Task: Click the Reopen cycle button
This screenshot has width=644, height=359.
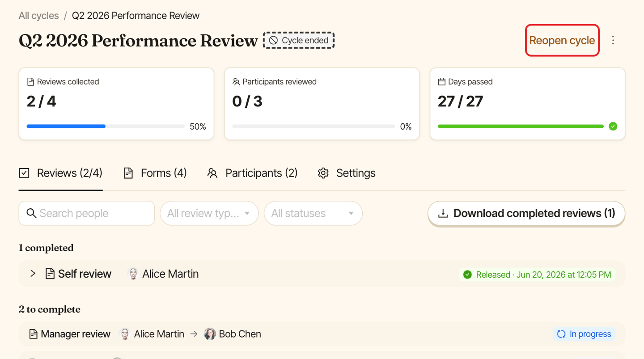Action: click(562, 40)
